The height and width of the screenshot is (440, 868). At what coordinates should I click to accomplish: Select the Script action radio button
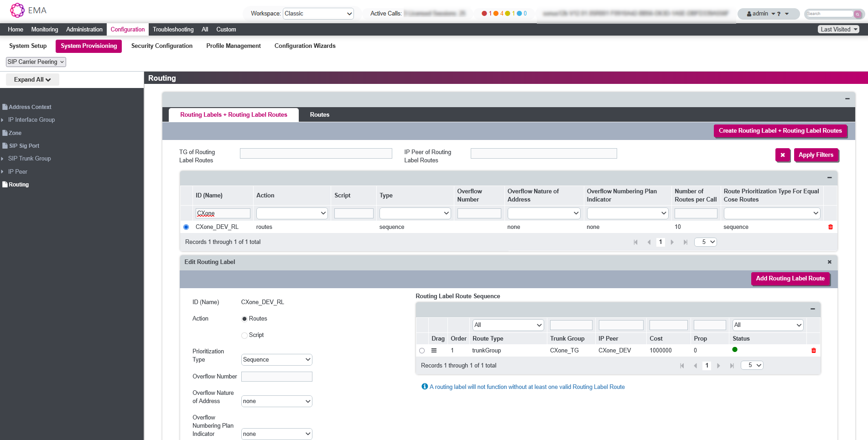(244, 335)
